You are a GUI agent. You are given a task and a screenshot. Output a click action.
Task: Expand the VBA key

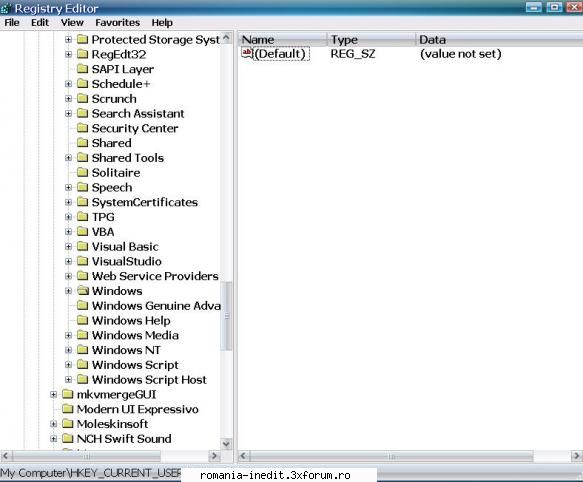pyautogui.click(x=68, y=232)
